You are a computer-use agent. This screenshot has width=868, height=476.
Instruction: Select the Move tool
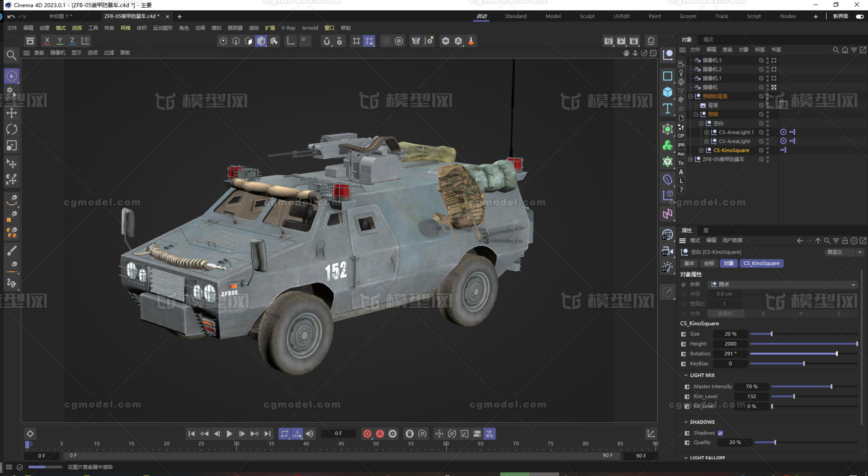tap(12, 113)
